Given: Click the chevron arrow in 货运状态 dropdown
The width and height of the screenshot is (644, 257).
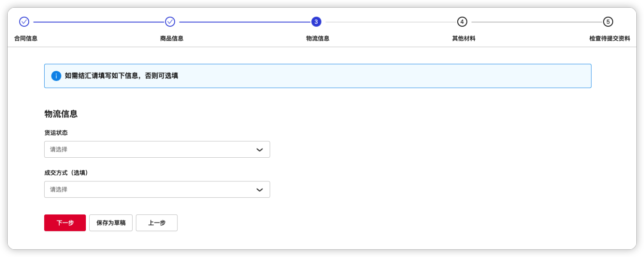Looking at the screenshot, I should (259, 150).
